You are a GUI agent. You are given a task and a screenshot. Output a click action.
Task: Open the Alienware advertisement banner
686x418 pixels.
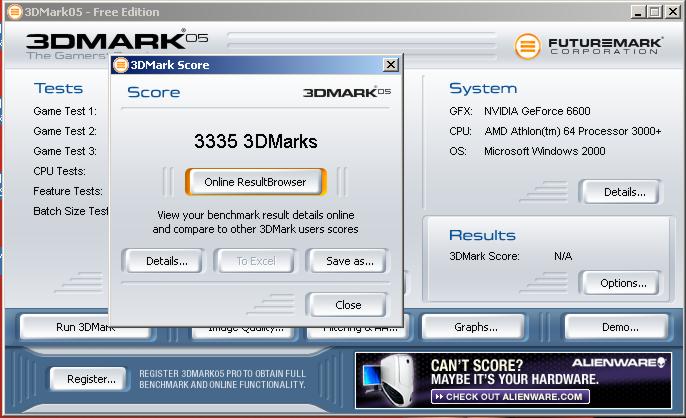click(513, 380)
